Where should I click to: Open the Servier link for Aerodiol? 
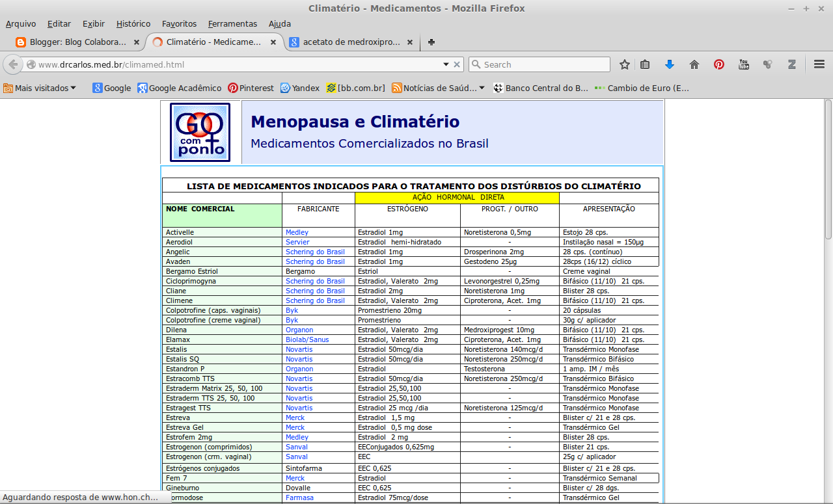[297, 242]
